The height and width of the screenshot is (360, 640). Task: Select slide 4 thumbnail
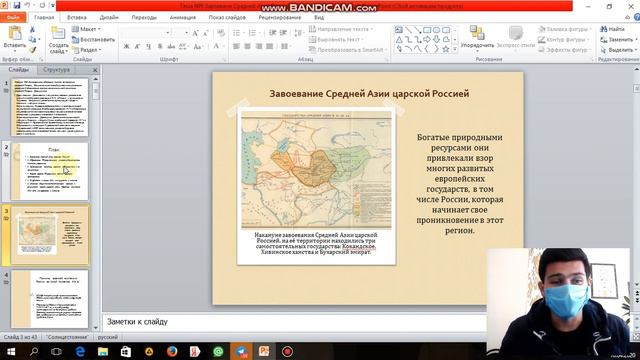[50, 299]
